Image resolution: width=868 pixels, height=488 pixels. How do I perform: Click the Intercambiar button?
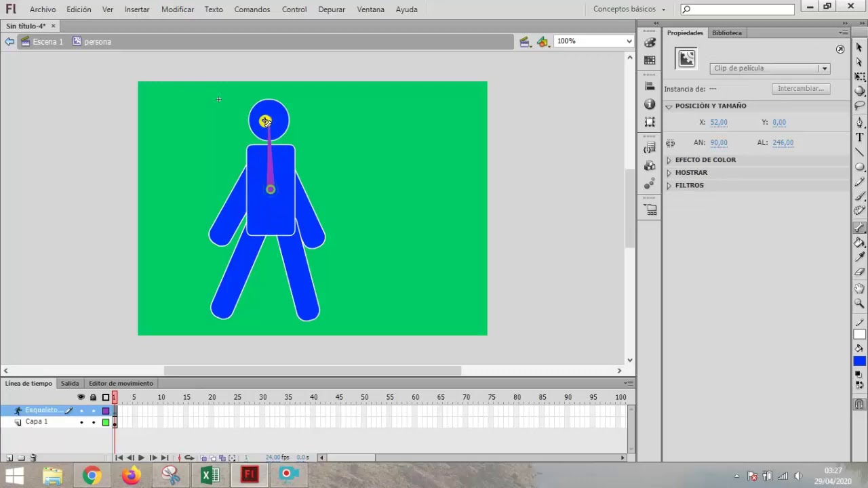(x=801, y=89)
